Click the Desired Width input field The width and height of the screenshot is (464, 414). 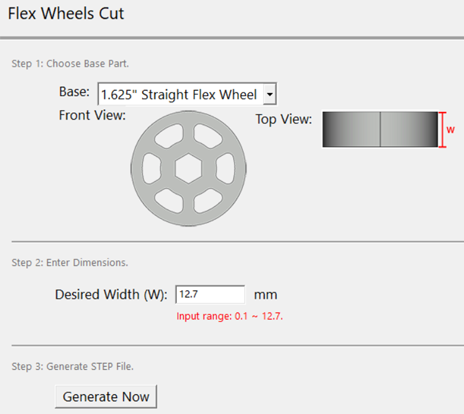coord(210,294)
